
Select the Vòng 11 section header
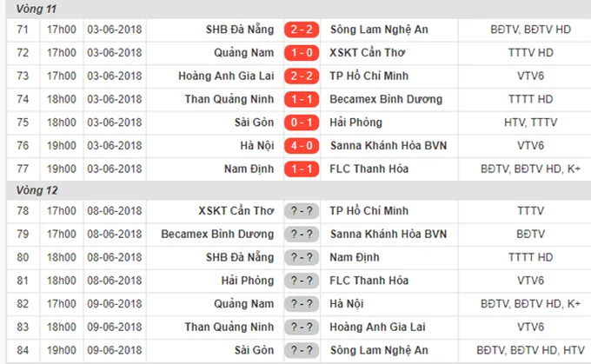tap(298, 9)
